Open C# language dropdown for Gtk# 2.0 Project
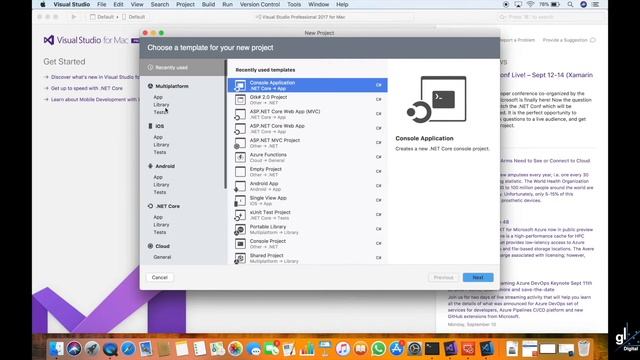 [x=379, y=99]
